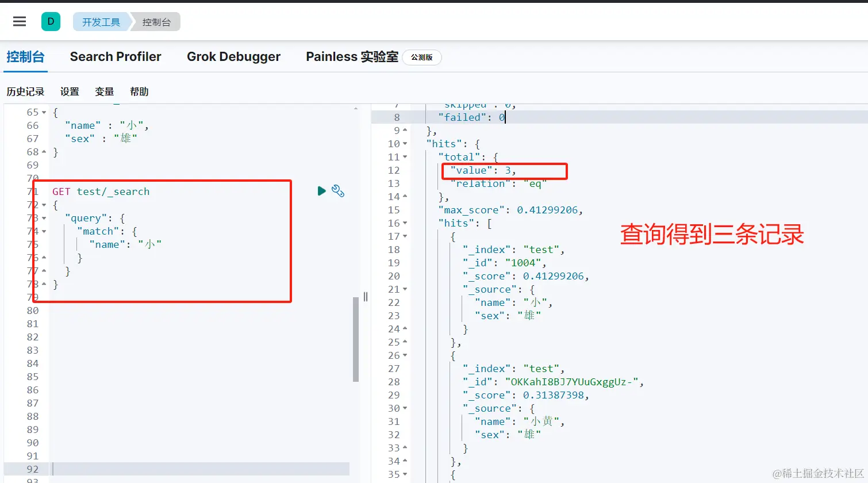Click the "failed": 0 output line
The width and height of the screenshot is (868, 483).
(471, 117)
